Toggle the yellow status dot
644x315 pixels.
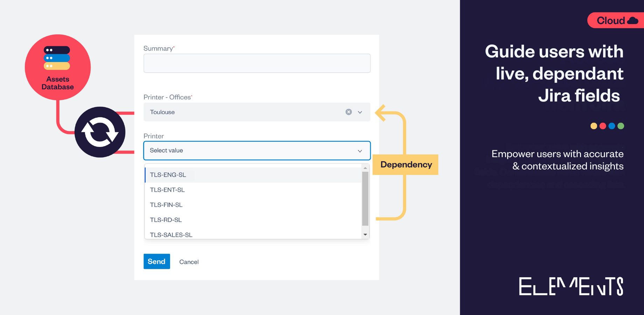click(594, 126)
